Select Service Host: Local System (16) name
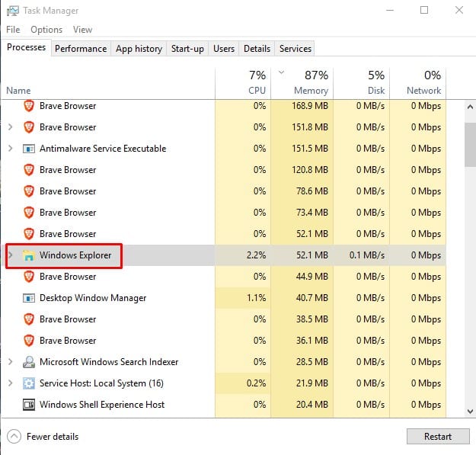 (x=101, y=383)
